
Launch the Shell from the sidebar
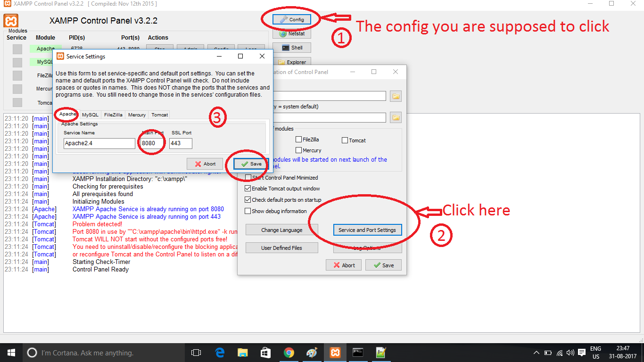point(291,47)
